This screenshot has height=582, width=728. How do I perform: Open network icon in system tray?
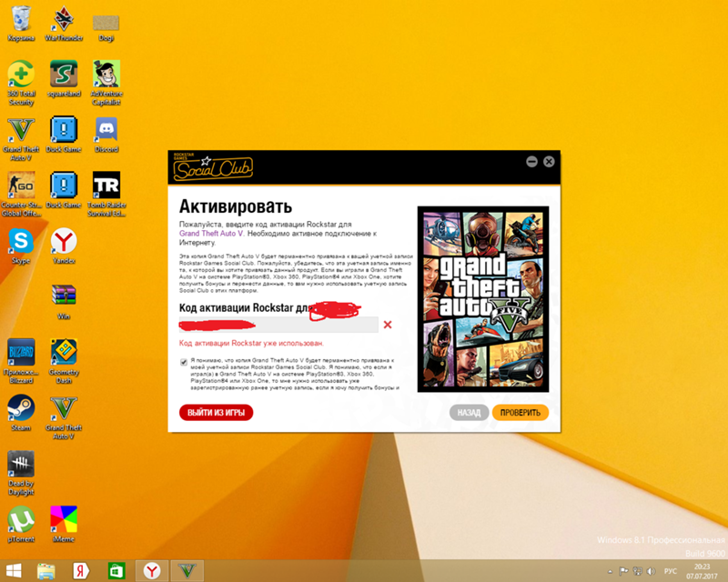638,571
